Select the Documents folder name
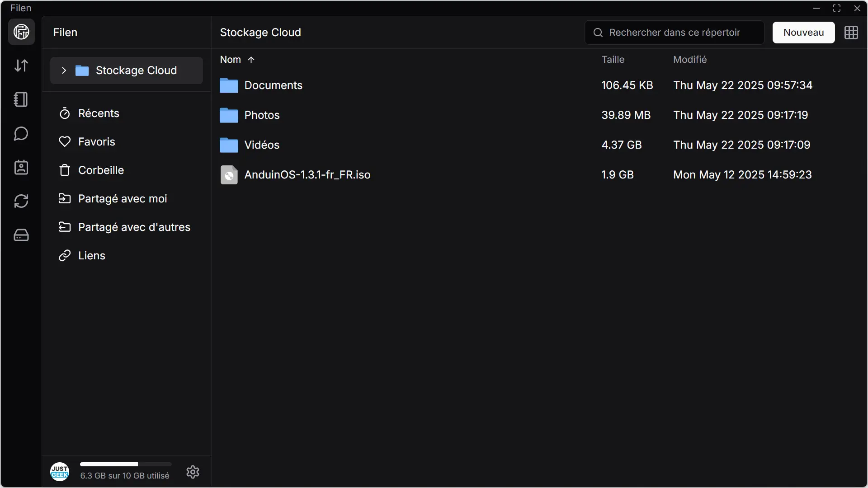 pos(273,85)
